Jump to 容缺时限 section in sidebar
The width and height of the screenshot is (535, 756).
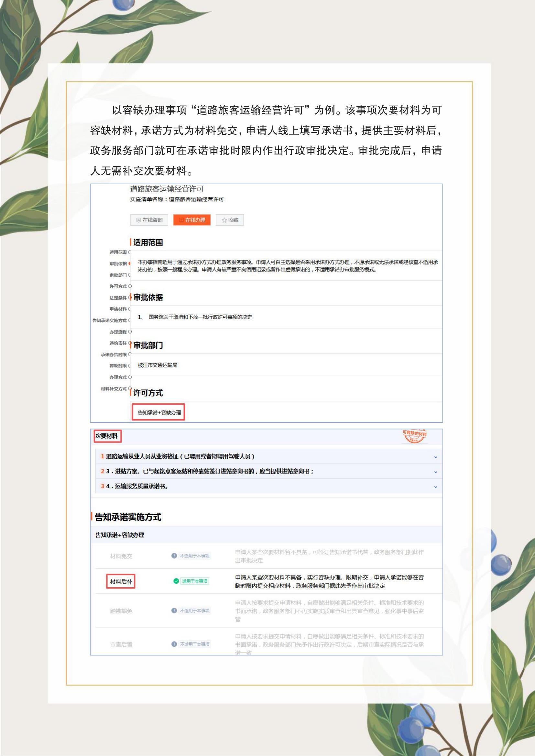pos(118,366)
